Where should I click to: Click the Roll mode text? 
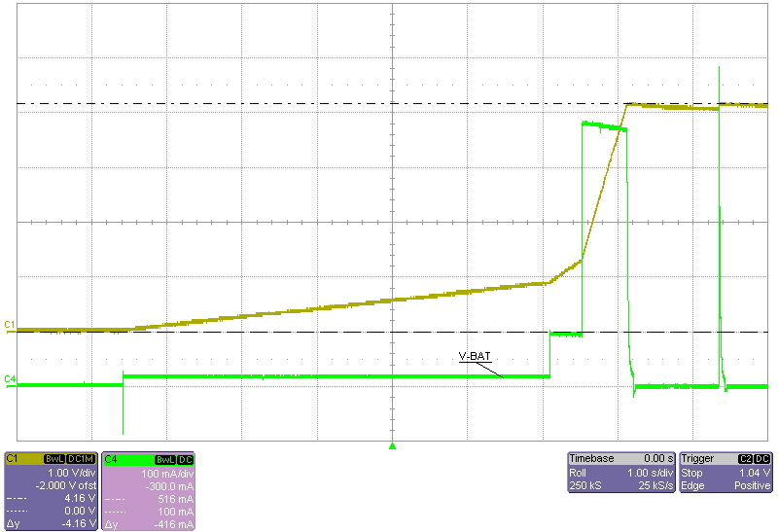578,473
